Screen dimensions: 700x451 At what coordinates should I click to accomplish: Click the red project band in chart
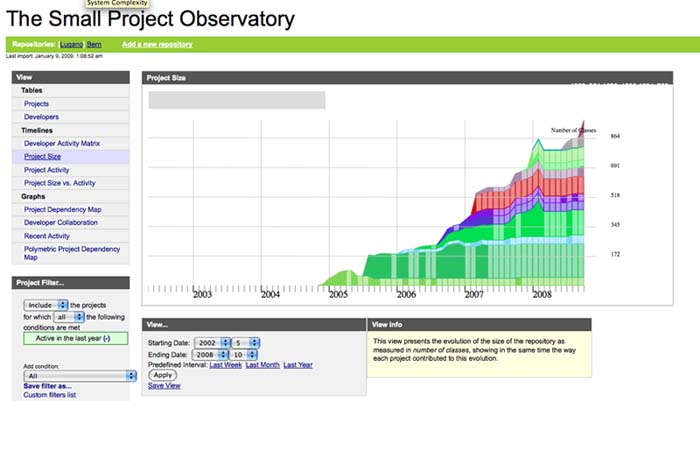[x=500, y=200]
